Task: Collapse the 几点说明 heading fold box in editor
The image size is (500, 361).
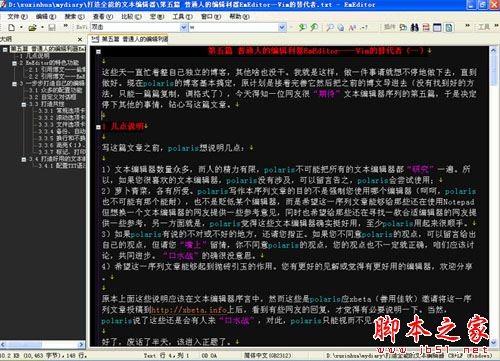Action: [98, 127]
